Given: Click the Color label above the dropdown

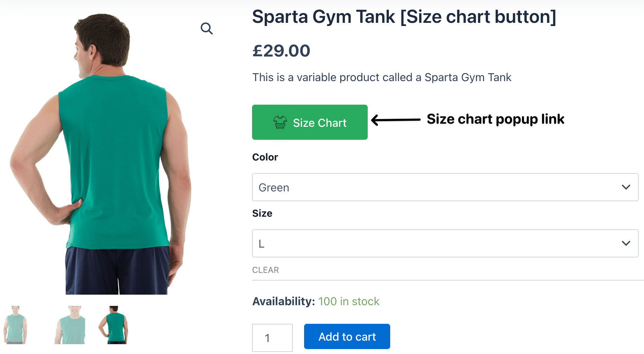Looking at the screenshot, I should (x=265, y=157).
